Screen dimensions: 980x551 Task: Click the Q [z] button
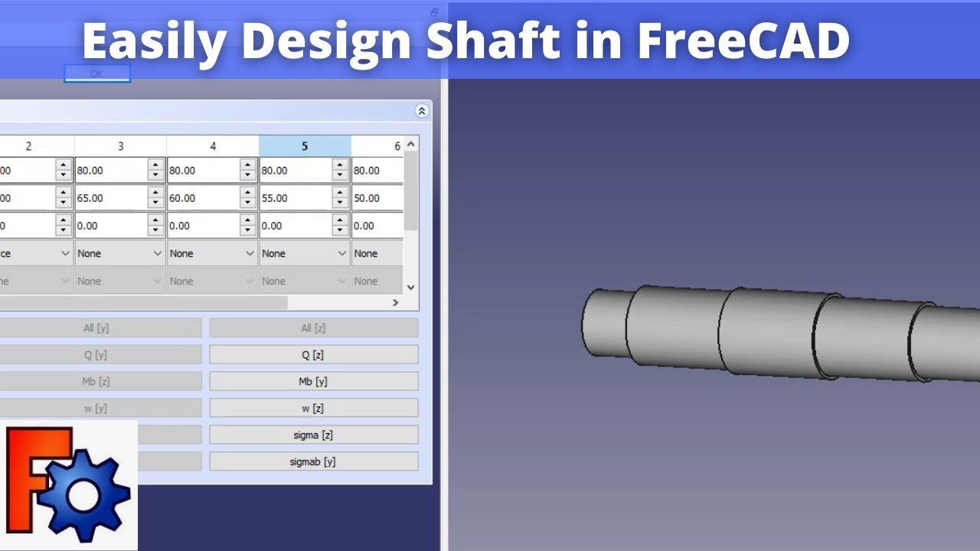coord(314,355)
